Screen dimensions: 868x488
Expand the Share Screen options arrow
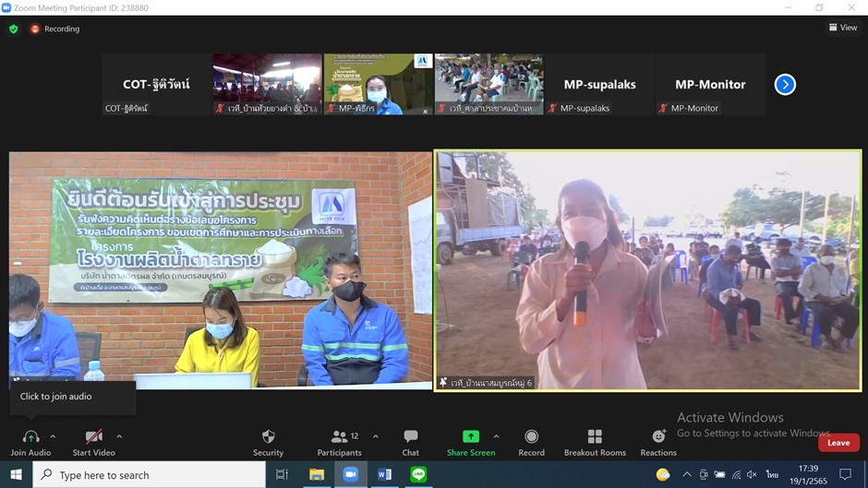coord(496,436)
